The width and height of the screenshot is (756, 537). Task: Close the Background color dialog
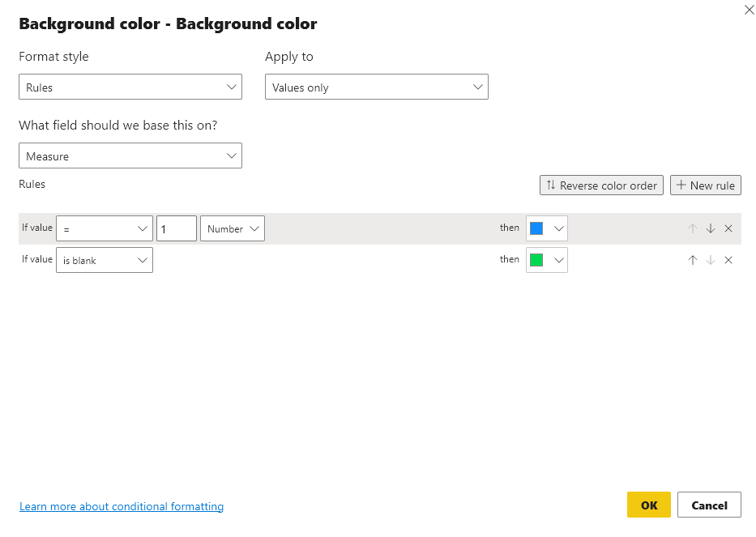pyautogui.click(x=749, y=10)
